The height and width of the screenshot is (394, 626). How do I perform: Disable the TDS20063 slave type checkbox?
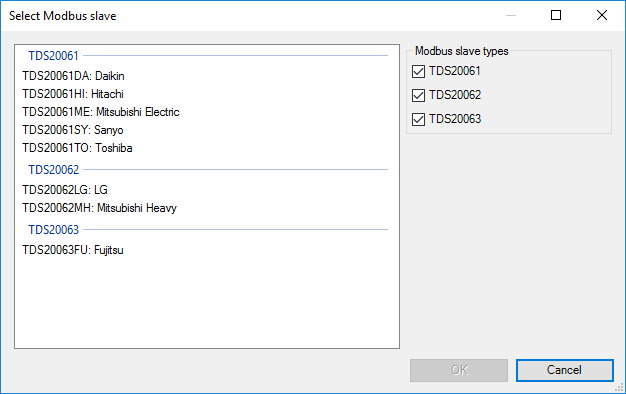click(418, 119)
